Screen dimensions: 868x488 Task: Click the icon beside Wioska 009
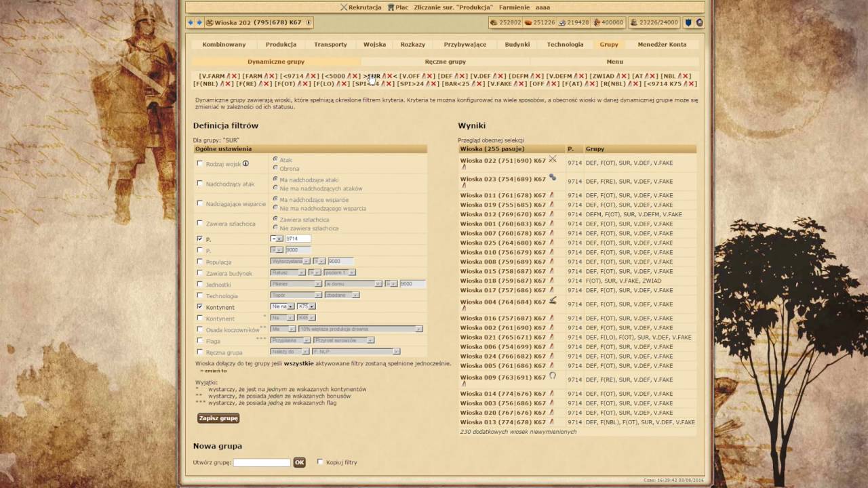click(553, 375)
